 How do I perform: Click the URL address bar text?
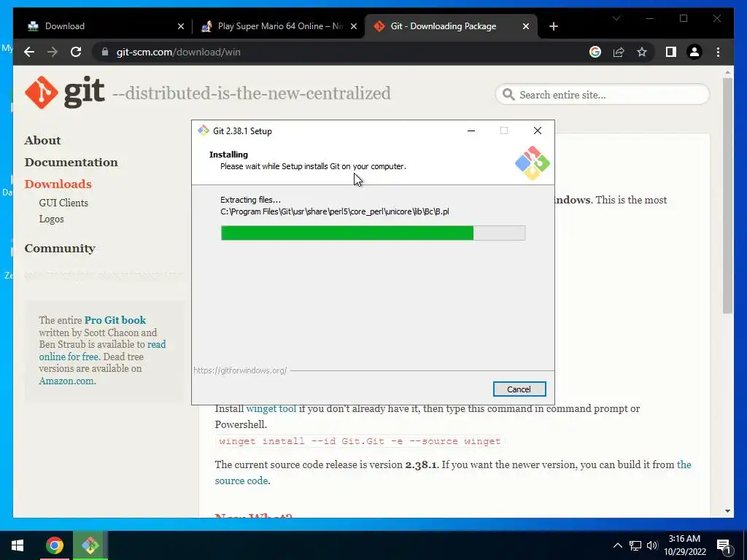[x=178, y=52]
